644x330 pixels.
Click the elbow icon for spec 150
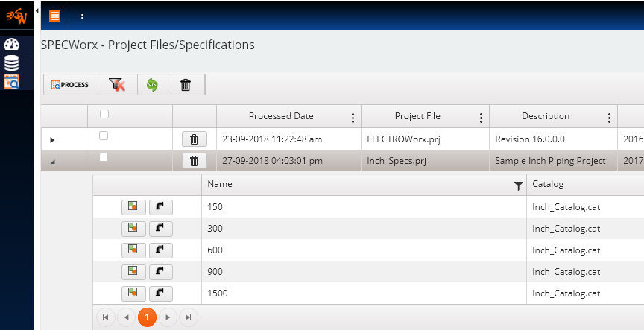160,207
